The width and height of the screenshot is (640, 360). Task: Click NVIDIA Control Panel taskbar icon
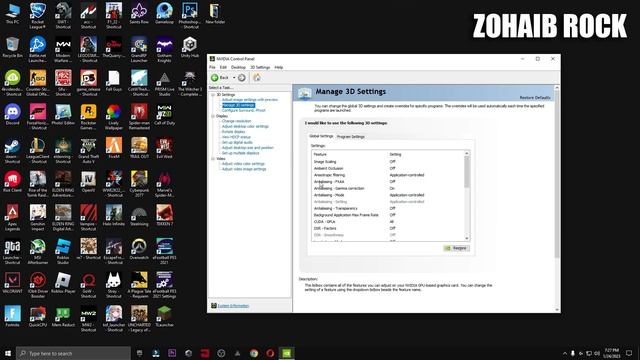tap(287, 353)
